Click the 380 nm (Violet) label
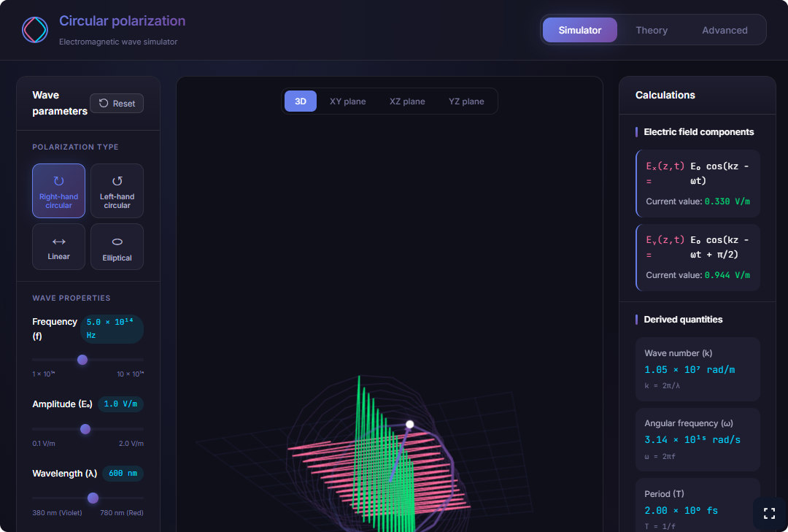 tap(57, 513)
